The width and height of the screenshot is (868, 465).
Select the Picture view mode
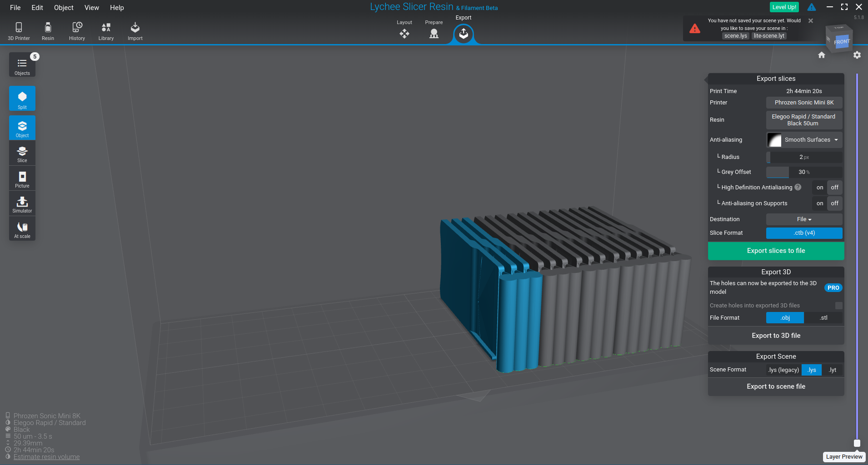pos(22,178)
